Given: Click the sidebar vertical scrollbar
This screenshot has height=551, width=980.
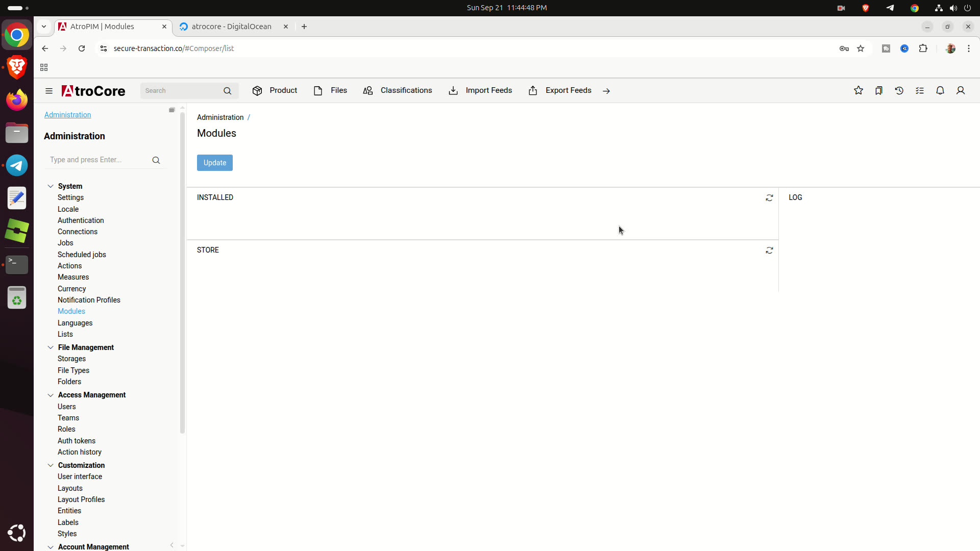Looking at the screenshot, I should click(x=182, y=273).
